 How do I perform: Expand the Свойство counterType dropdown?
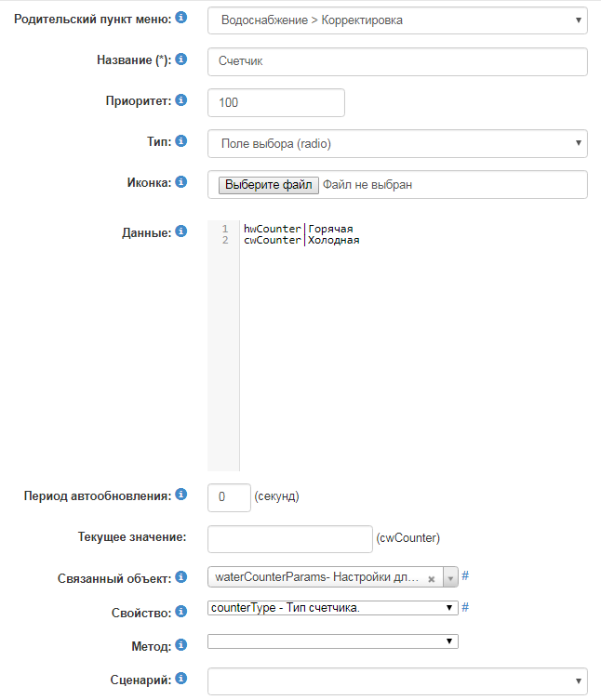pyautogui.click(x=333, y=608)
